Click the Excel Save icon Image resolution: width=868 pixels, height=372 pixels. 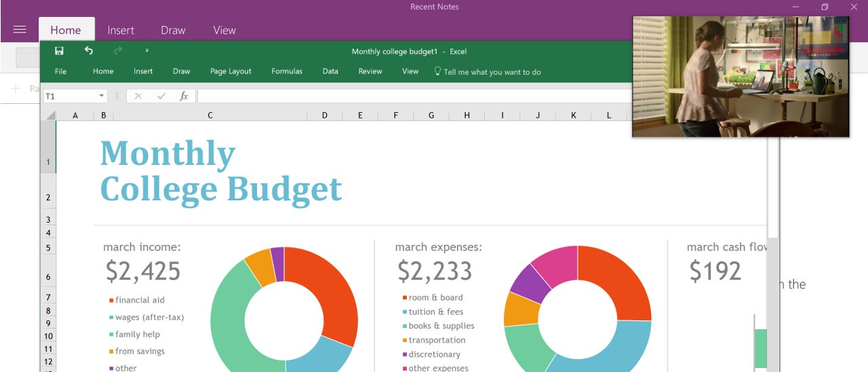[x=59, y=51]
